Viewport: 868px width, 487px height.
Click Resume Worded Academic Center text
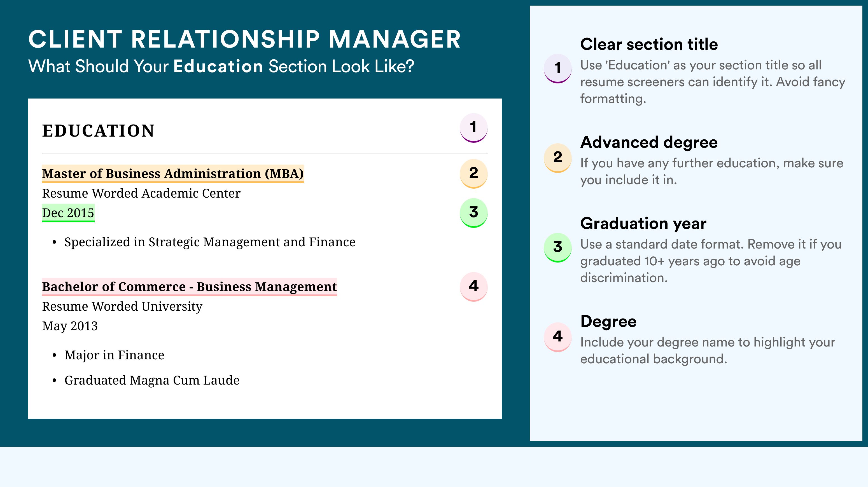click(x=141, y=193)
